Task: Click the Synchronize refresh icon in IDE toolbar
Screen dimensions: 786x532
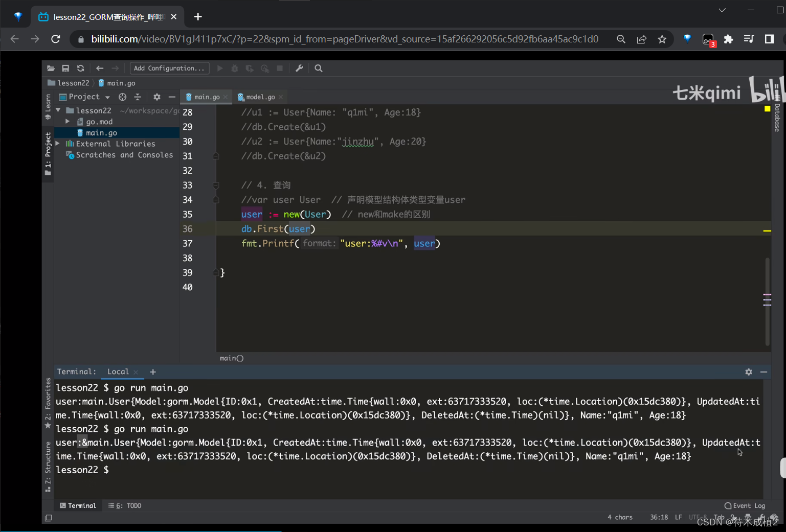Action: [80, 68]
